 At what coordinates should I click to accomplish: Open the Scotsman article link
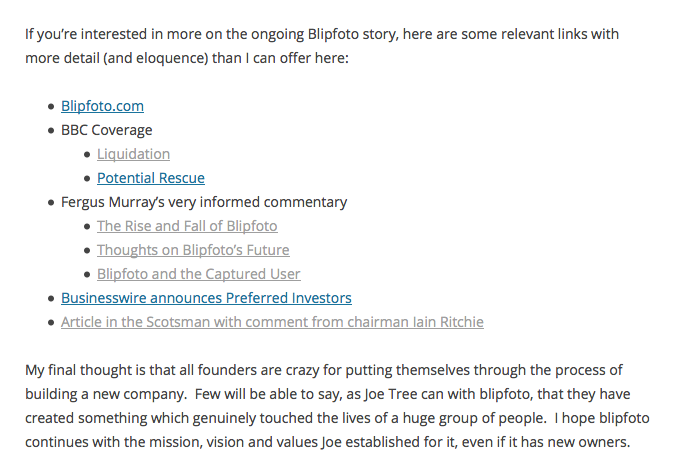tap(272, 322)
